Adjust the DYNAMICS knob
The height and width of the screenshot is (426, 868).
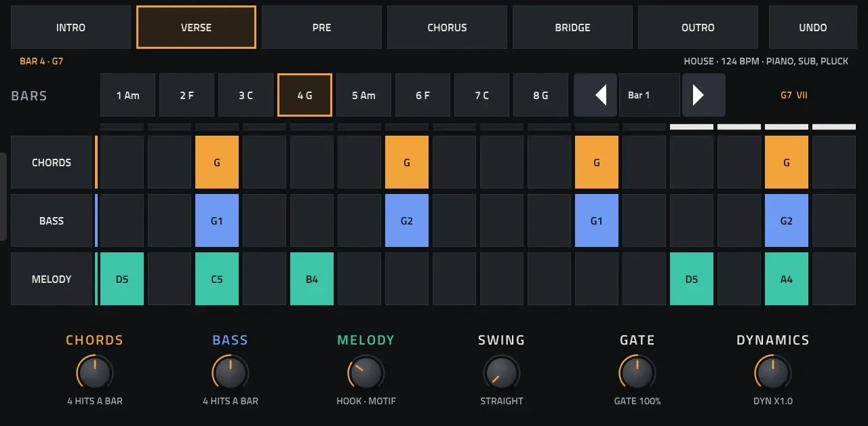click(x=773, y=372)
